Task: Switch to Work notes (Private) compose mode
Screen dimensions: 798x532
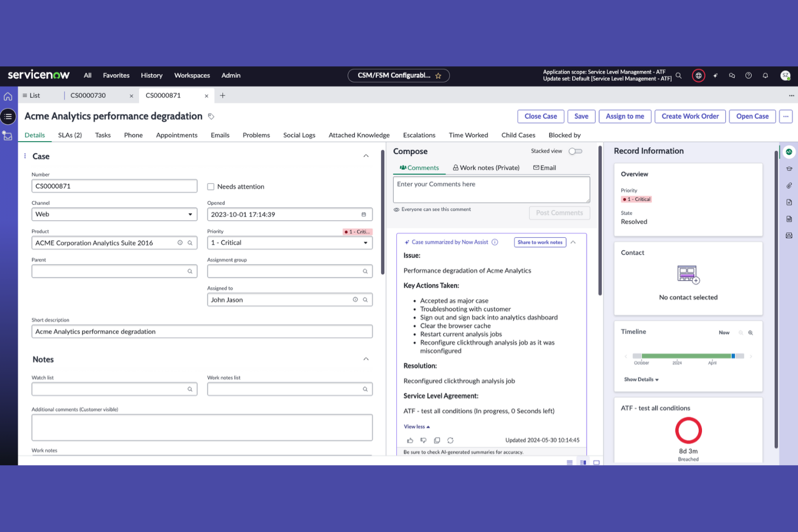Action: click(x=486, y=168)
